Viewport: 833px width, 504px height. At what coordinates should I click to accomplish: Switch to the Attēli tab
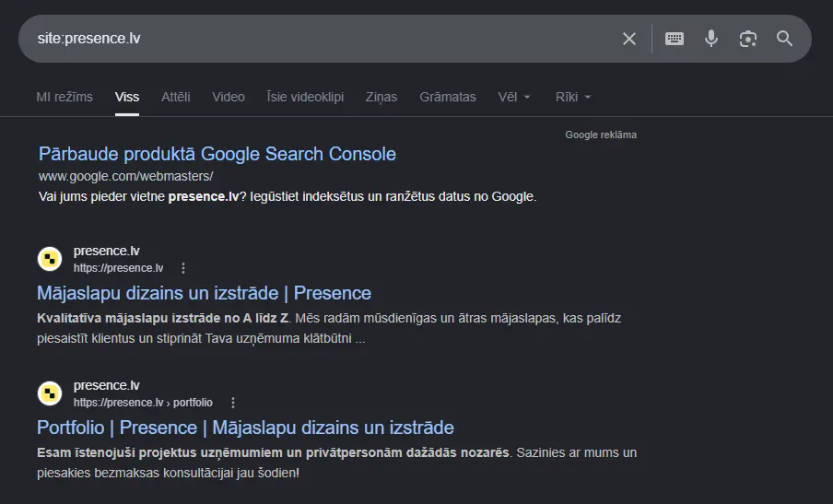pyautogui.click(x=176, y=97)
